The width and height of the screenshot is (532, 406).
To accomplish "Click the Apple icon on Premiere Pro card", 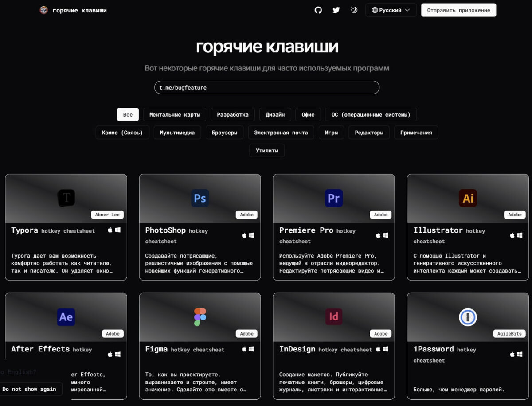I will coord(378,235).
